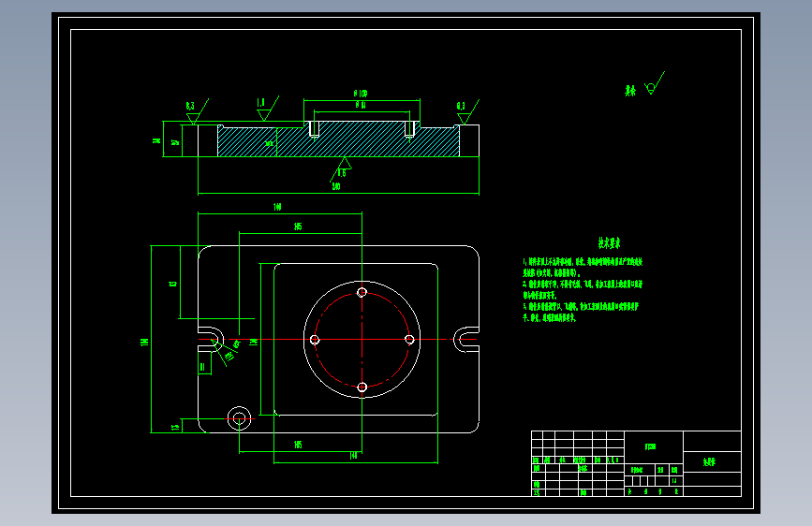The width and height of the screenshot is (812, 526).
Task: Select the upper diameter dimension above section view
Action: tap(361, 94)
